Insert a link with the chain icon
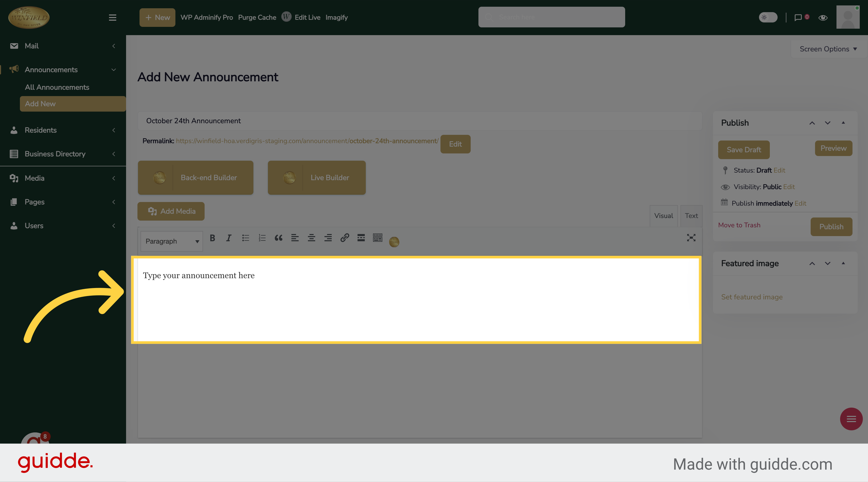868x482 pixels. (344, 238)
